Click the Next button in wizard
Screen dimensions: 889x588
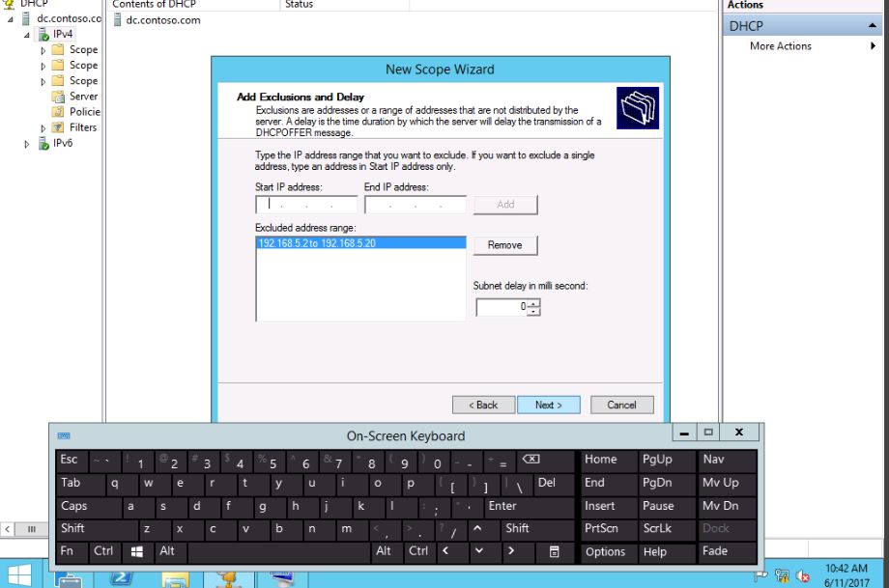[x=548, y=405]
